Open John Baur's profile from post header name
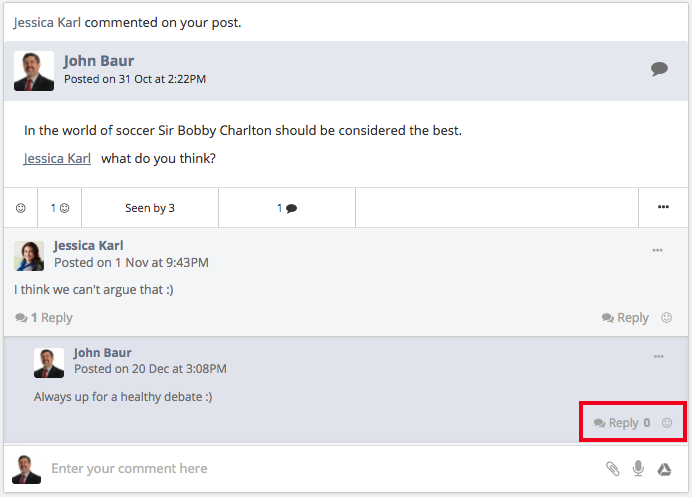Viewport: 692px width, 497px height. point(98,60)
